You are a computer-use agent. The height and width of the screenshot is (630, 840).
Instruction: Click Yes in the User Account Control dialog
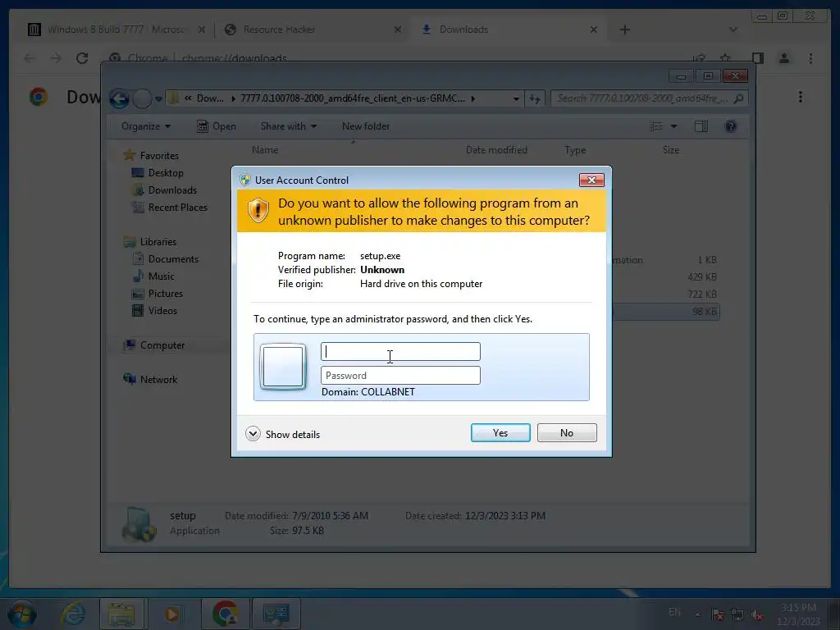pos(500,433)
